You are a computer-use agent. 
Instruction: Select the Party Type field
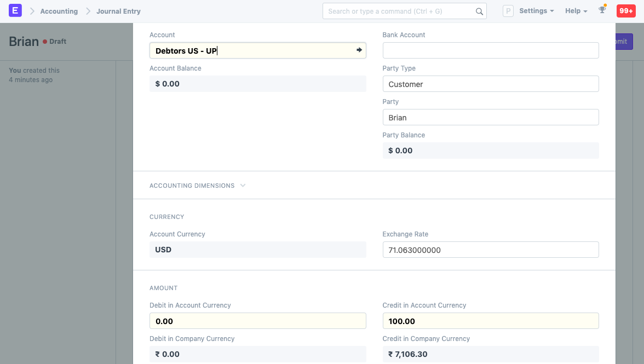(x=490, y=84)
